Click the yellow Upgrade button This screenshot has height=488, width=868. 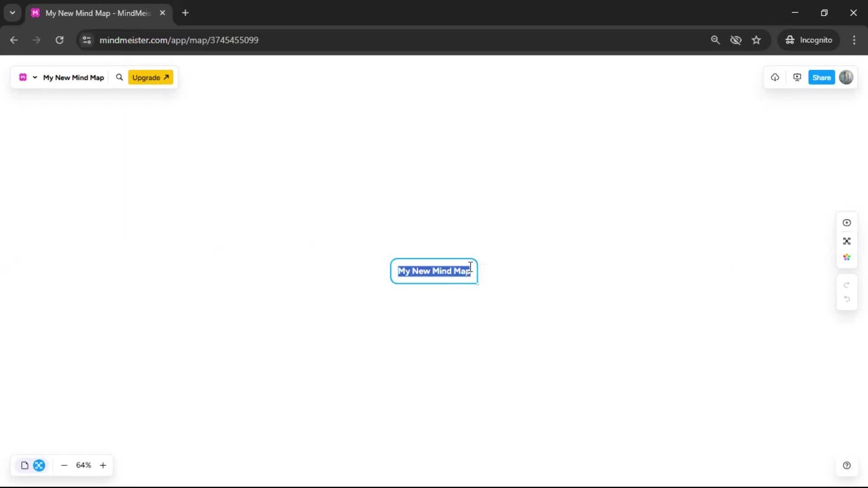(151, 77)
